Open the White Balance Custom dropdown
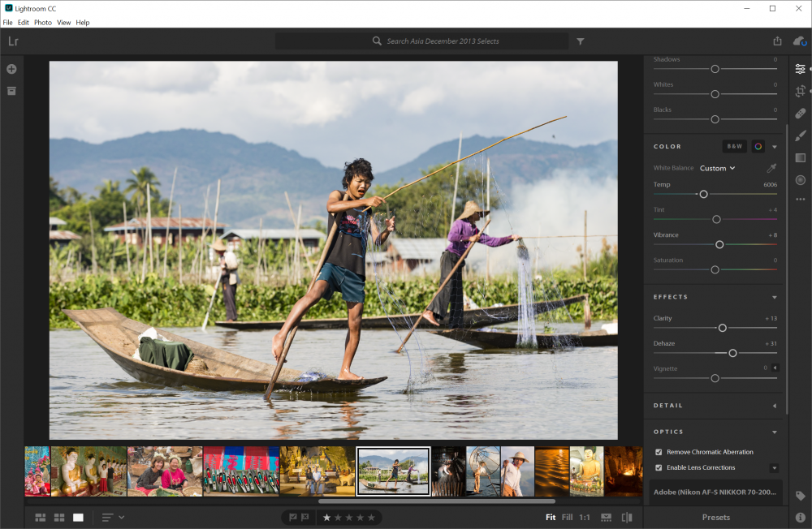Viewport: 812px width, 529px height. pyautogui.click(x=717, y=168)
